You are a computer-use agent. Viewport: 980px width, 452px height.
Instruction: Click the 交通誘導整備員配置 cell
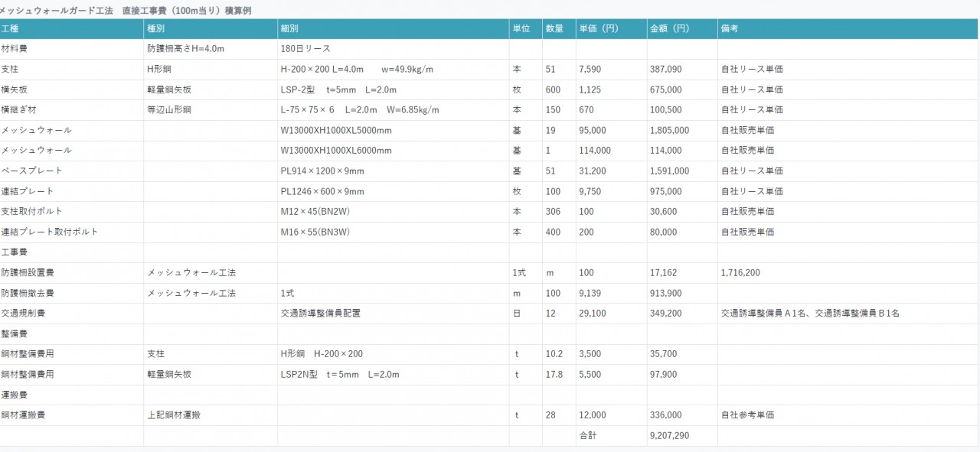pos(321,314)
